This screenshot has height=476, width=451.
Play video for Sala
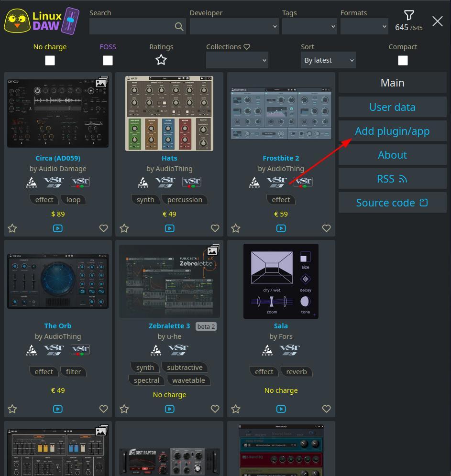(x=281, y=409)
